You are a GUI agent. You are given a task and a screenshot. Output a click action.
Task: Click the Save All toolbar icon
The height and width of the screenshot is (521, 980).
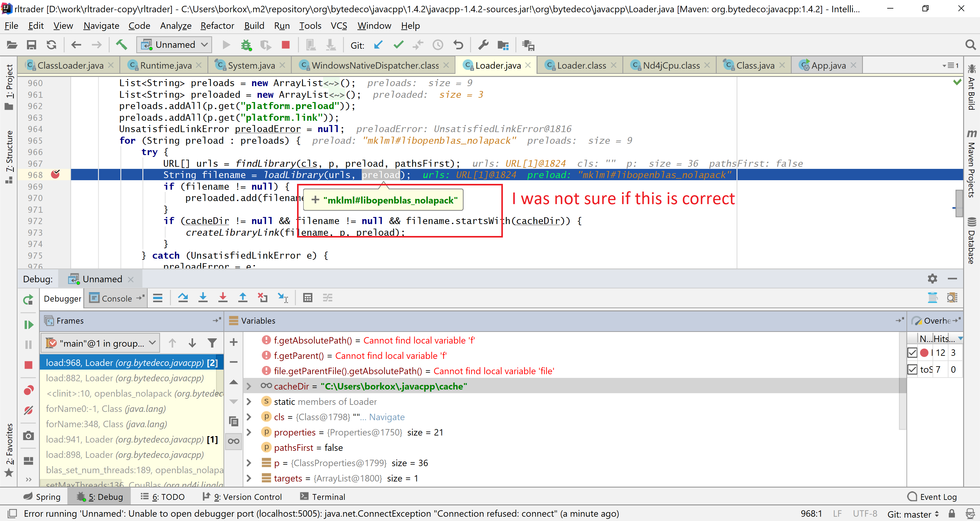pos(32,45)
